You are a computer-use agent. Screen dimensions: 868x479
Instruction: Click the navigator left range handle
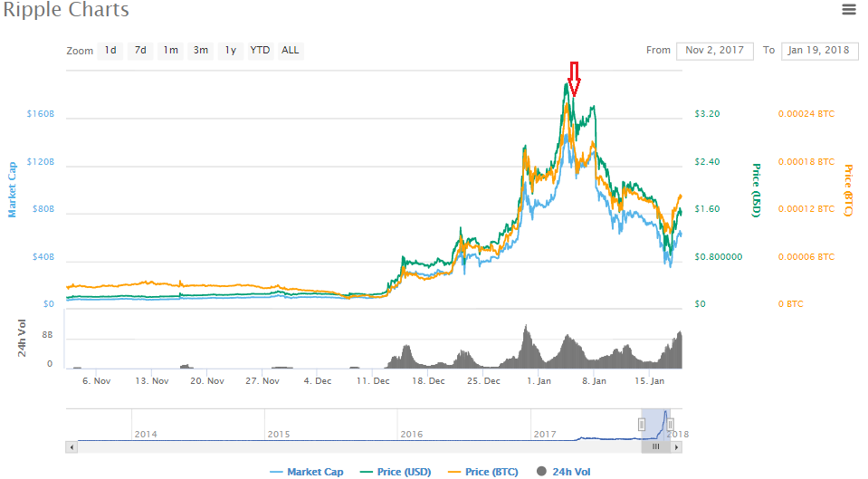point(642,425)
